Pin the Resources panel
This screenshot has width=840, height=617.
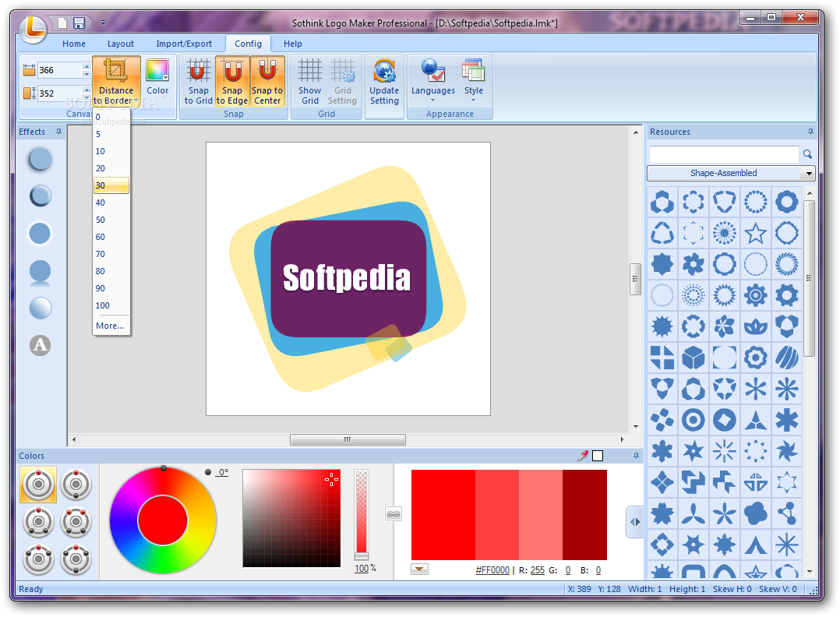(x=810, y=132)
